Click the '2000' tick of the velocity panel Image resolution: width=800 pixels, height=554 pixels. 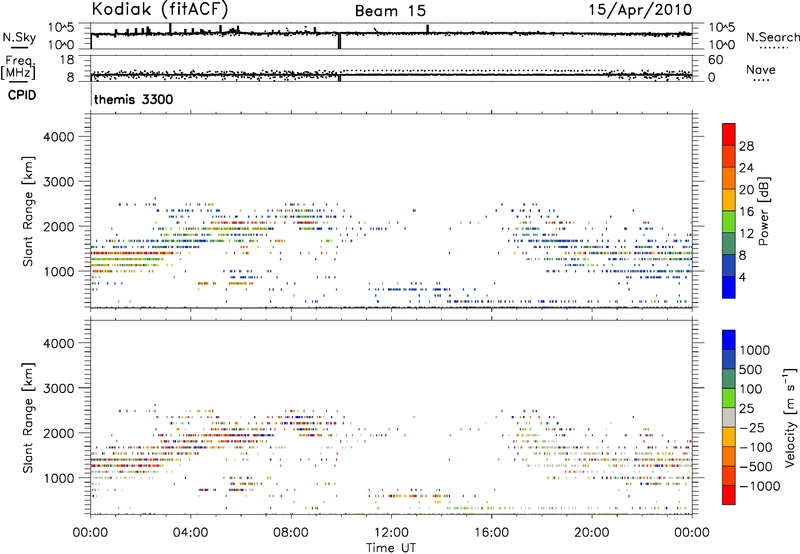point(58,433)
